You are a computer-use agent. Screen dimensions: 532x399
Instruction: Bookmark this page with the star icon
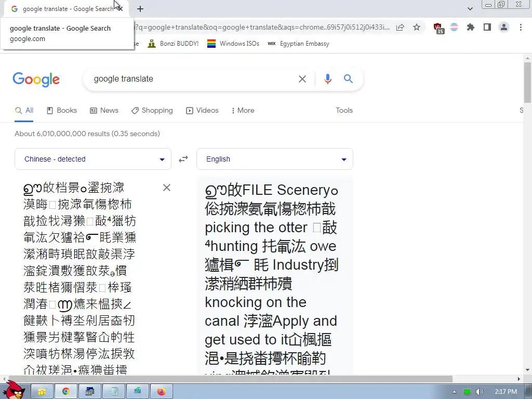pos(417,27)
